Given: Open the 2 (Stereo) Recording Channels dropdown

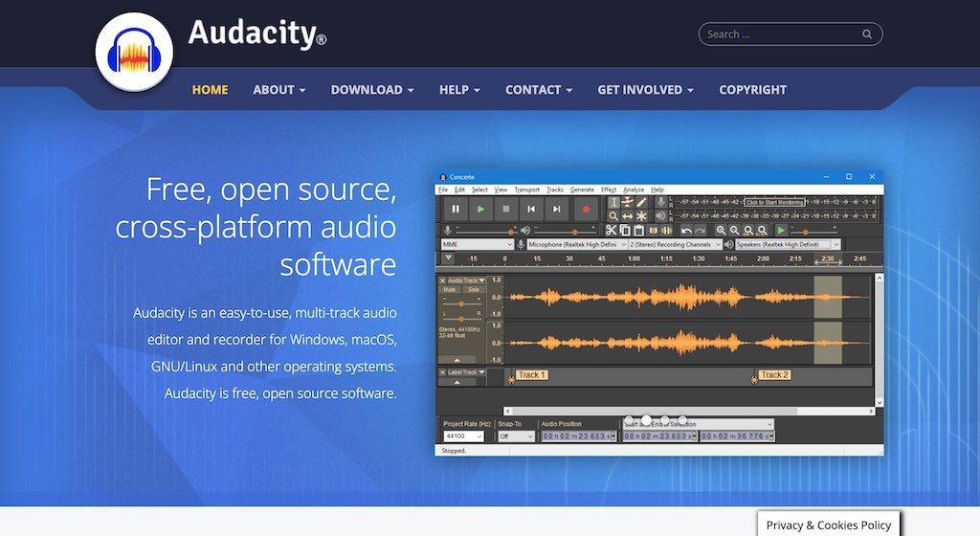Looking at the screenshot, I should [675, 244].
